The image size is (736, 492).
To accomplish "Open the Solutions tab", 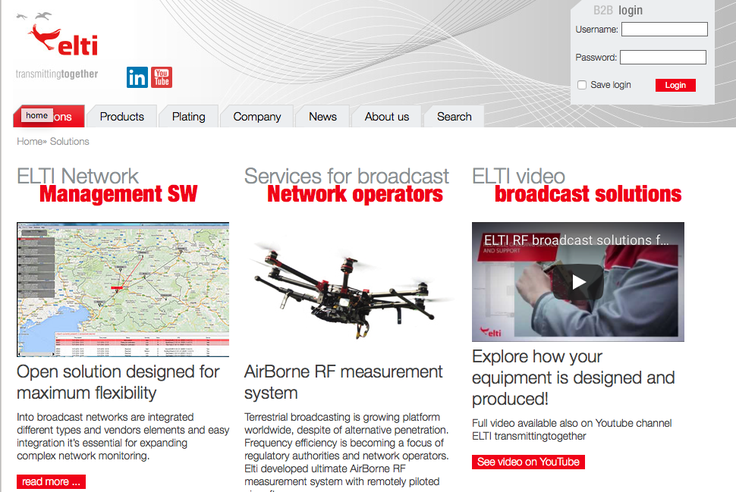I will (49, 116).
